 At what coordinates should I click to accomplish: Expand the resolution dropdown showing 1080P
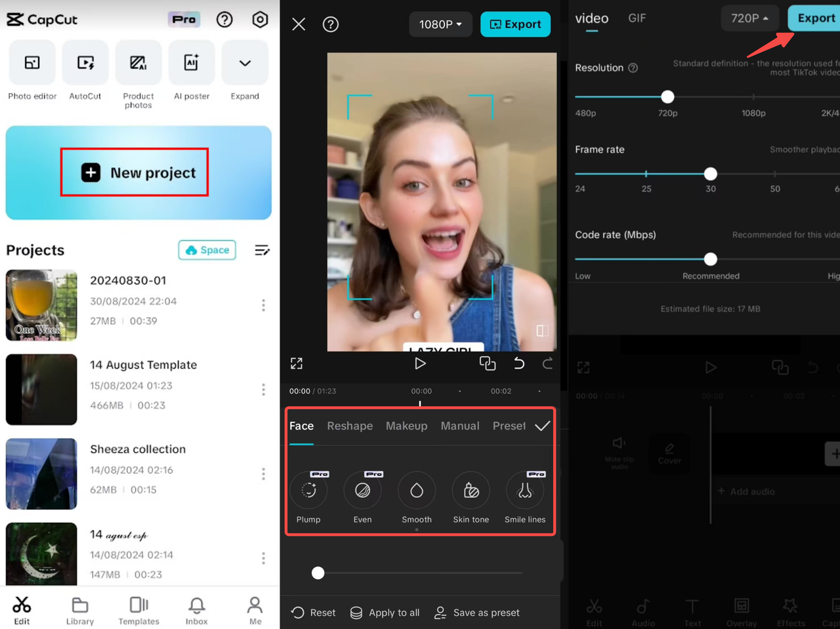(440, 24)
